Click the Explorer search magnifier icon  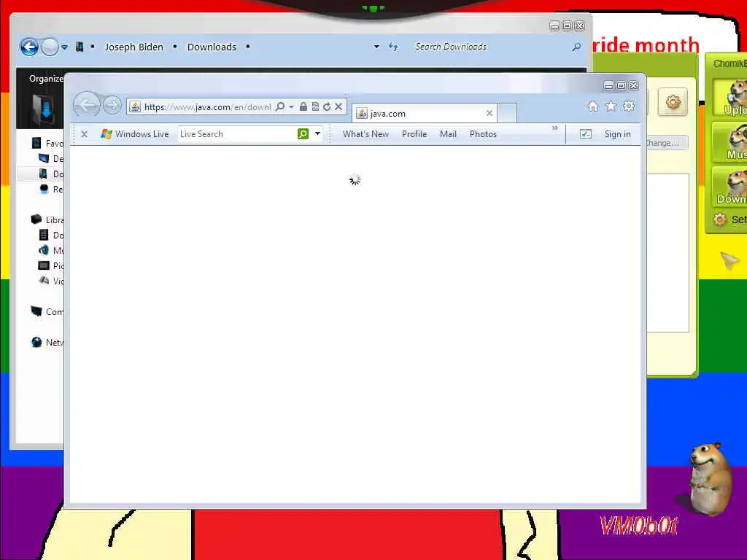pyautogui.click(x=576, y=47)
